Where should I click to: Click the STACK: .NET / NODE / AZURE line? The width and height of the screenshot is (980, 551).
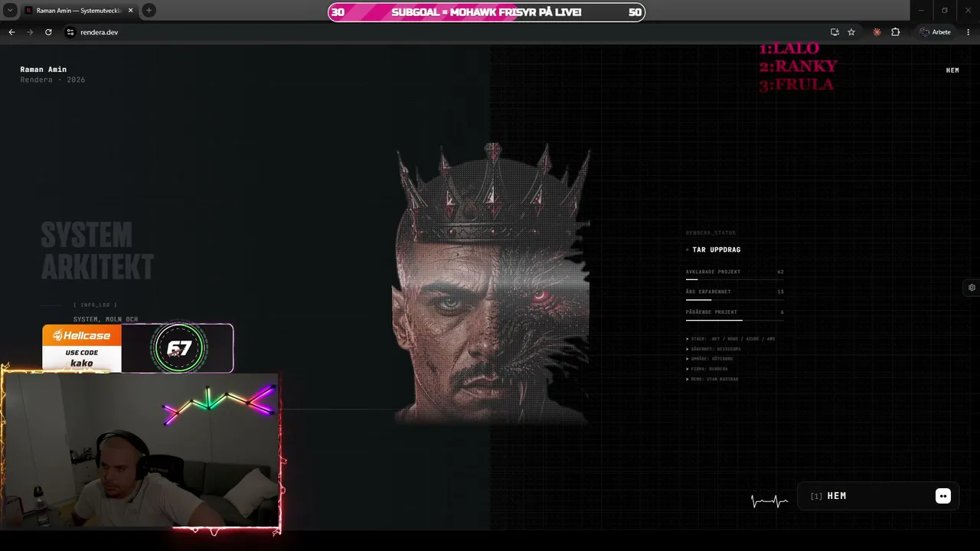[731, 339]
